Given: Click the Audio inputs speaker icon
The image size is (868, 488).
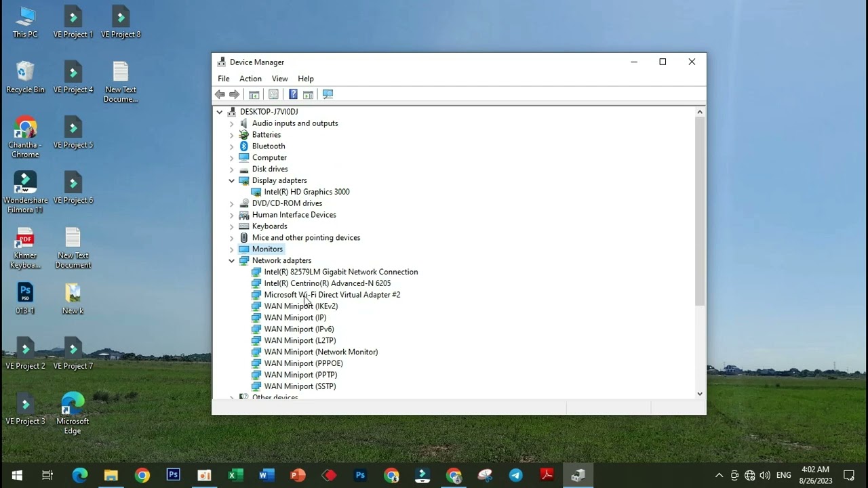Looking at the screenshot, I should pyautogui.click(x=244, y=123).
